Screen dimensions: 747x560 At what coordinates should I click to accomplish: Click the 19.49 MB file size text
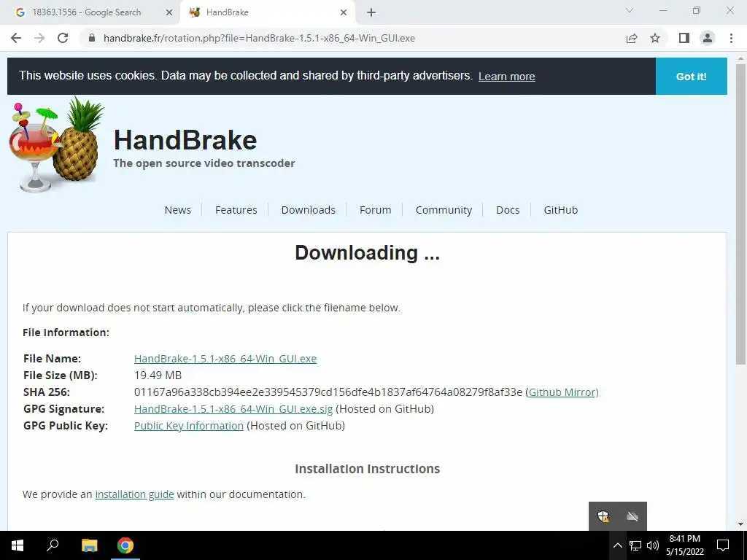click(158, 376)
